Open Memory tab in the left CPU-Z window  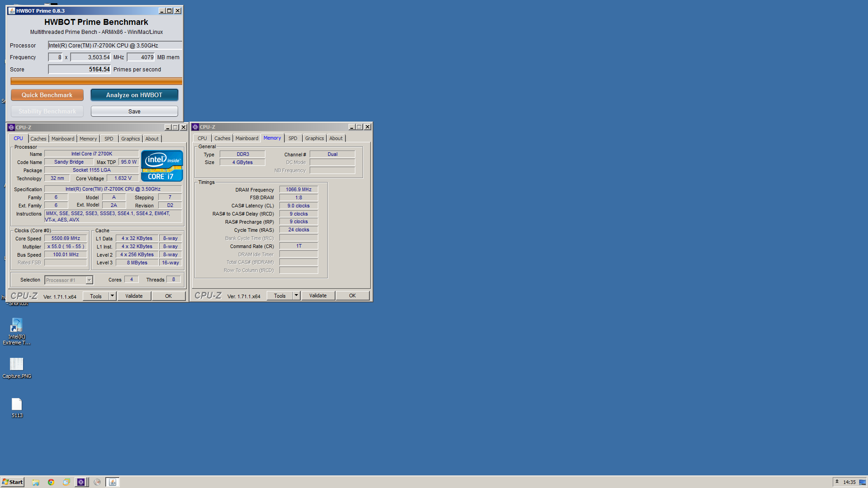coord(88,139)
